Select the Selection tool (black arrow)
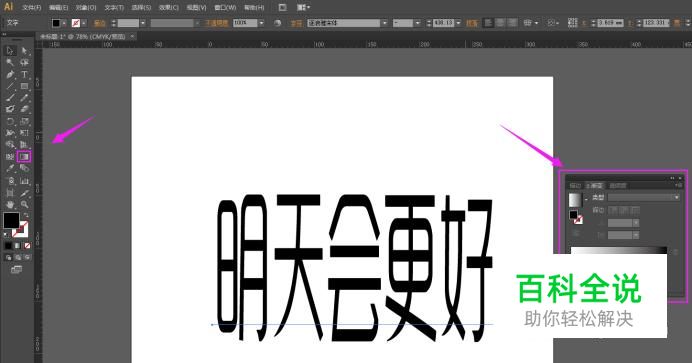 10,51
